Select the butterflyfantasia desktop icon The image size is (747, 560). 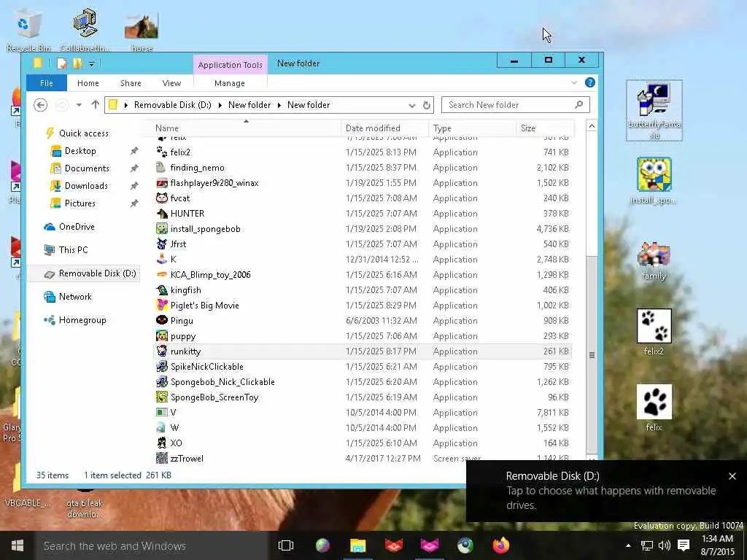(654, 111)
